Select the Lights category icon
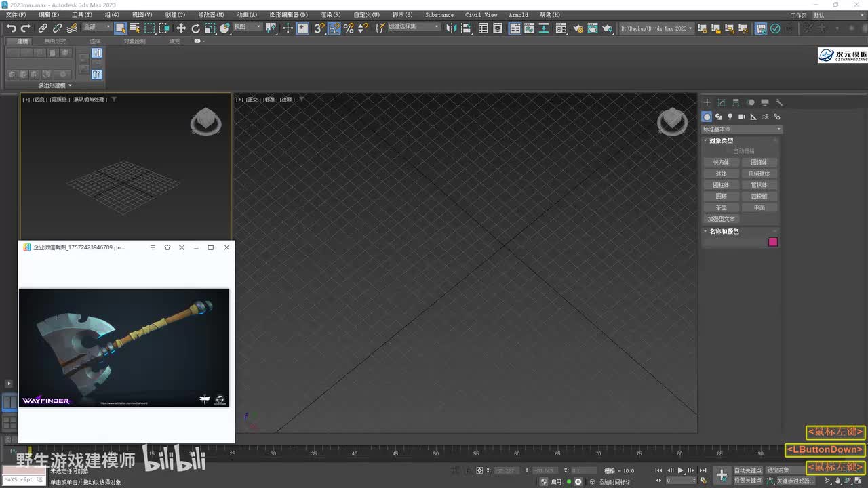 pos(730,117)
